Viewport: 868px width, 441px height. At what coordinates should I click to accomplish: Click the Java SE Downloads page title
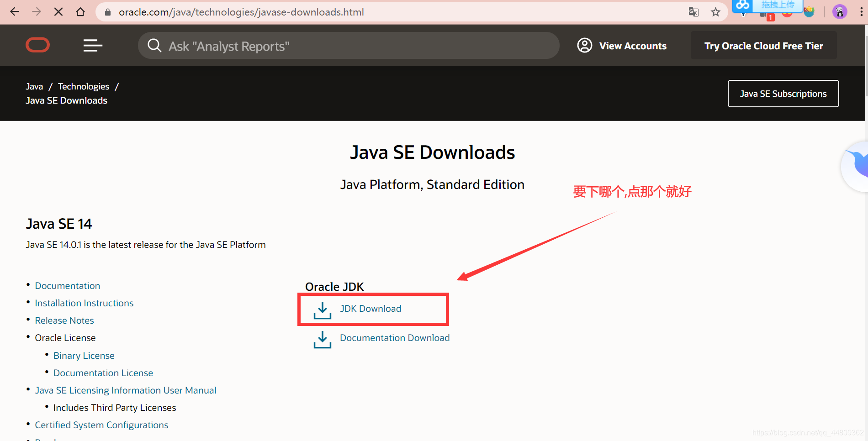coord(432,152)
